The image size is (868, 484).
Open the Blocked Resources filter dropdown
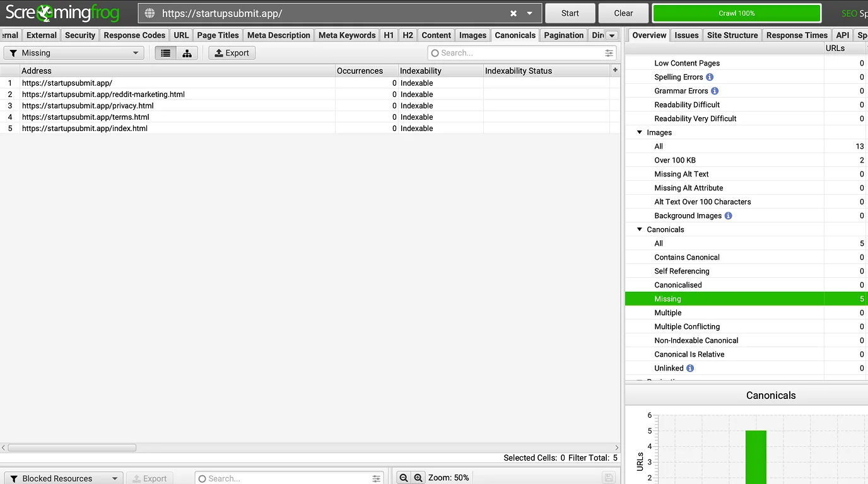click(63, 478)
